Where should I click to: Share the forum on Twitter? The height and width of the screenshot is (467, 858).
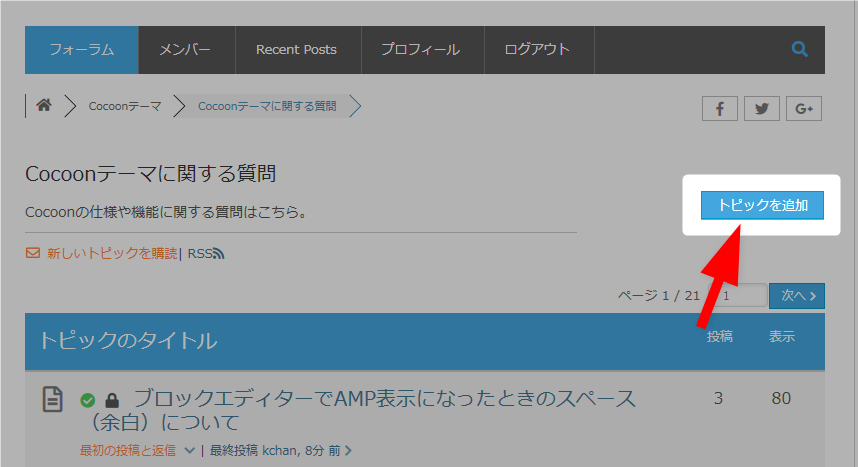click(x=761, y=108)
